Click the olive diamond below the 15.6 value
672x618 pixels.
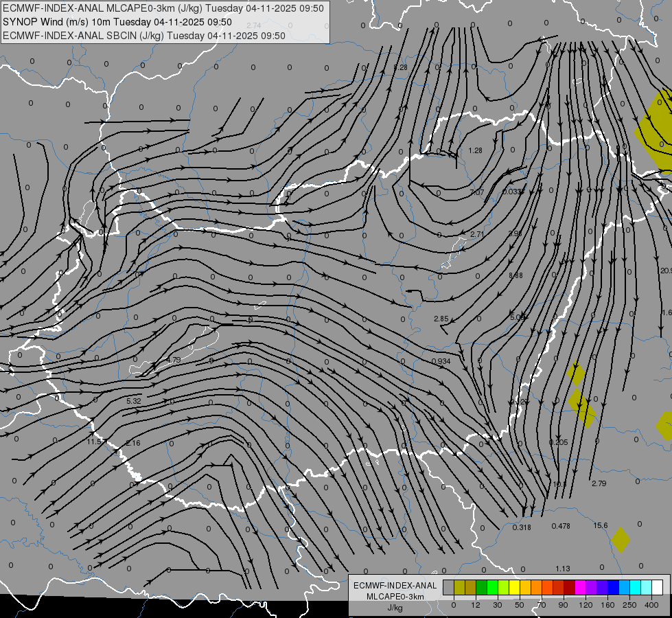620,540
